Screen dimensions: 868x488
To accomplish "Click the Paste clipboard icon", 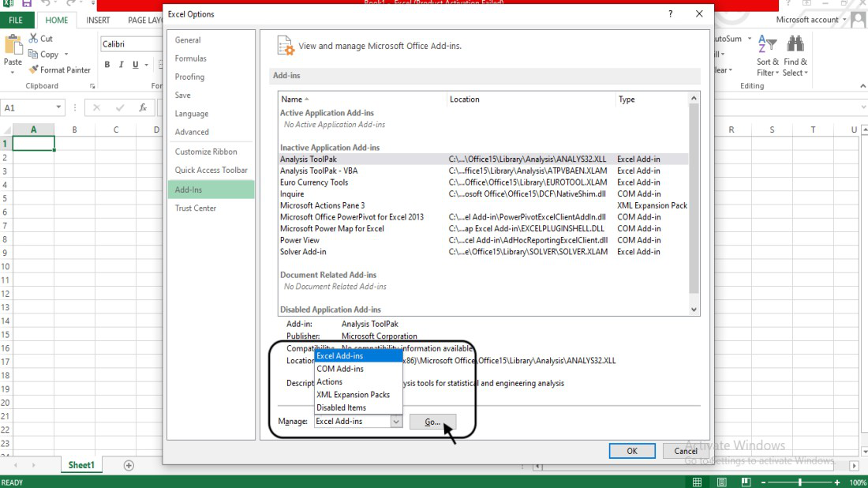I will pyautogui.click(x=13, y=44).
